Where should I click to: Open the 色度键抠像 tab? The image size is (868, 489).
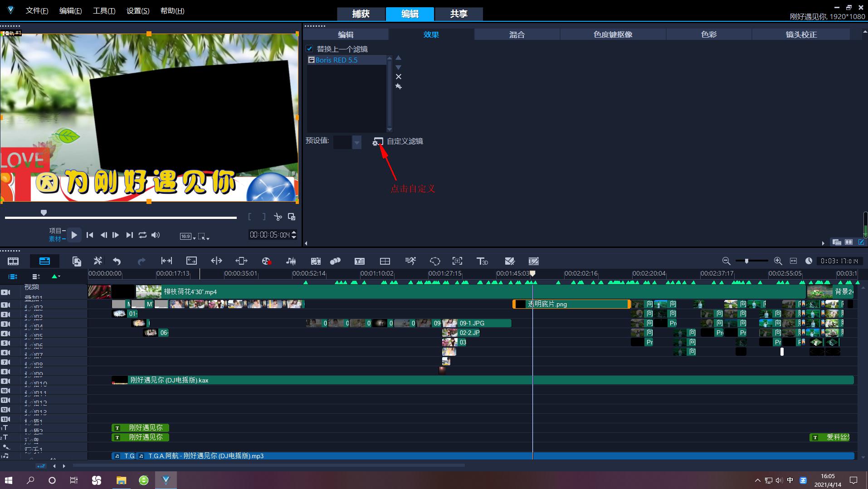613,34
